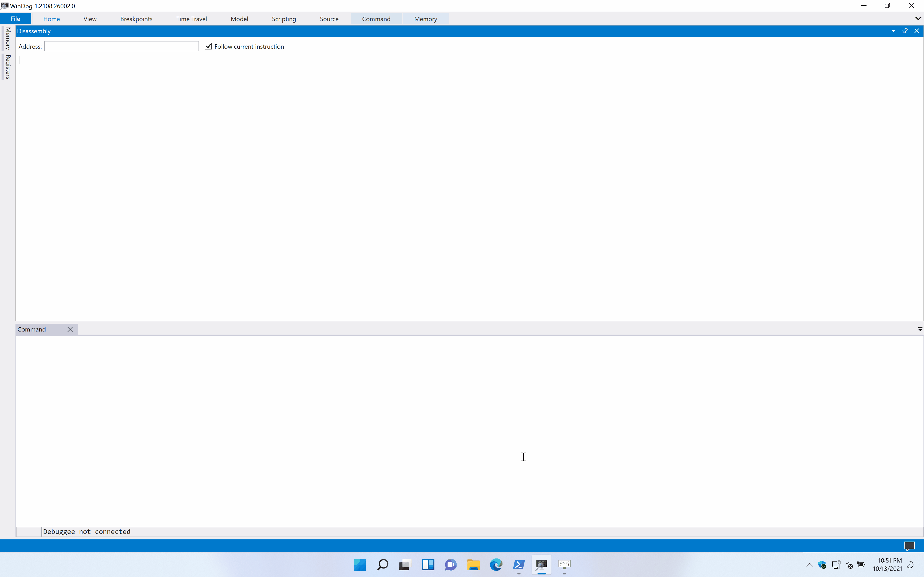Open Command pane tab list dropdown
The height and width of the screenshot is (577, 924).
click(x=920, y=329)
